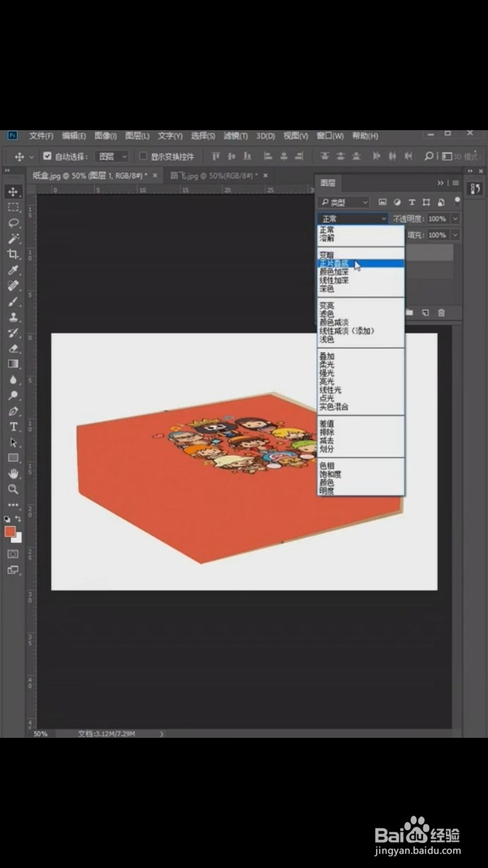The image size is (488, 868).
Task: Open the Edit Toolbar three-dots button
Action: [13, 505]
